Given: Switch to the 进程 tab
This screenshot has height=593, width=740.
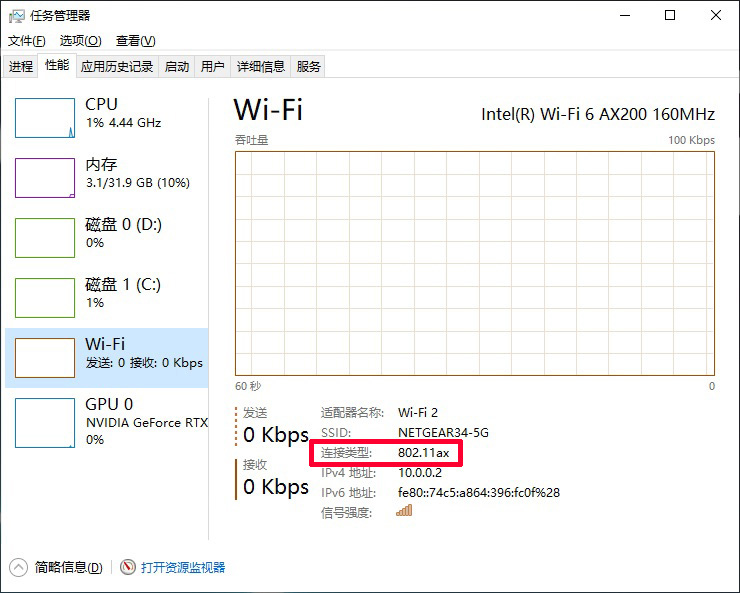Looking at the screenshot, I should coord(21,66).
